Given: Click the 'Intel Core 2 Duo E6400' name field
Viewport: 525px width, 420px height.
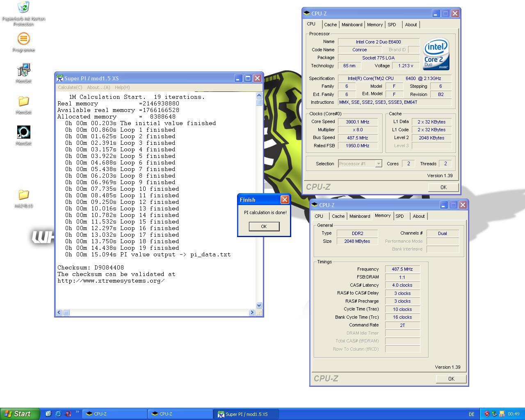Looking at the screenshot, I should pos(379,42).
